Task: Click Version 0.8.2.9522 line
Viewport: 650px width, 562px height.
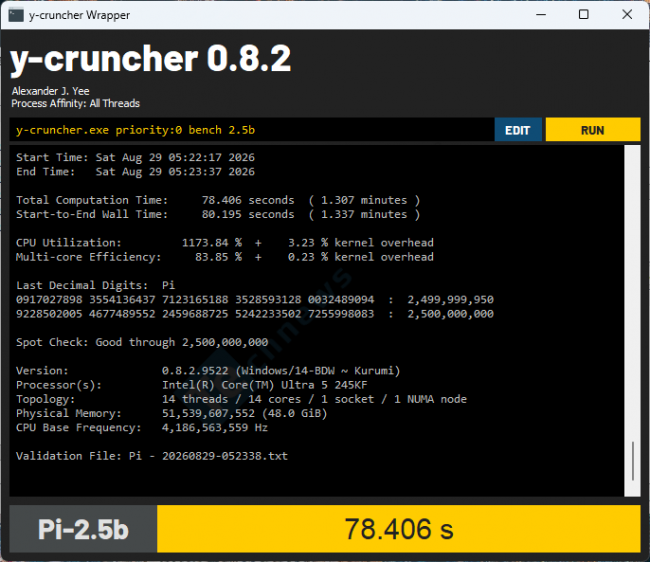Action: [x=208, y=371]
